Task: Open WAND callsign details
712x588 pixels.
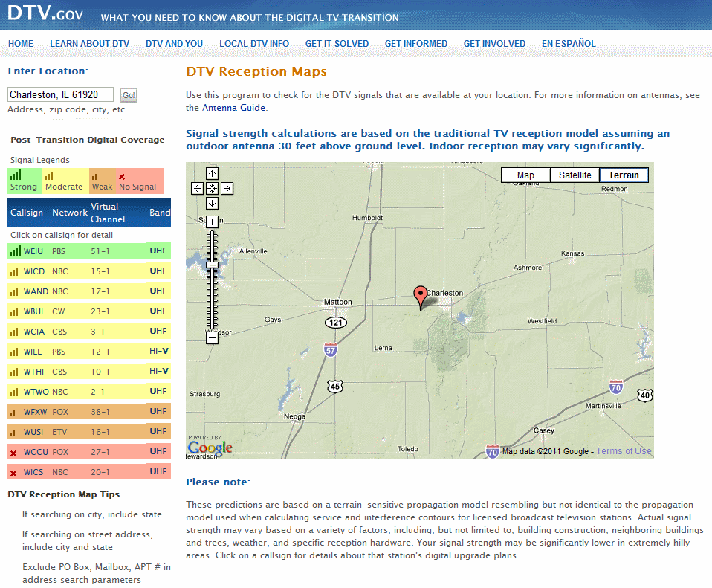Action: tap(36, 291)
